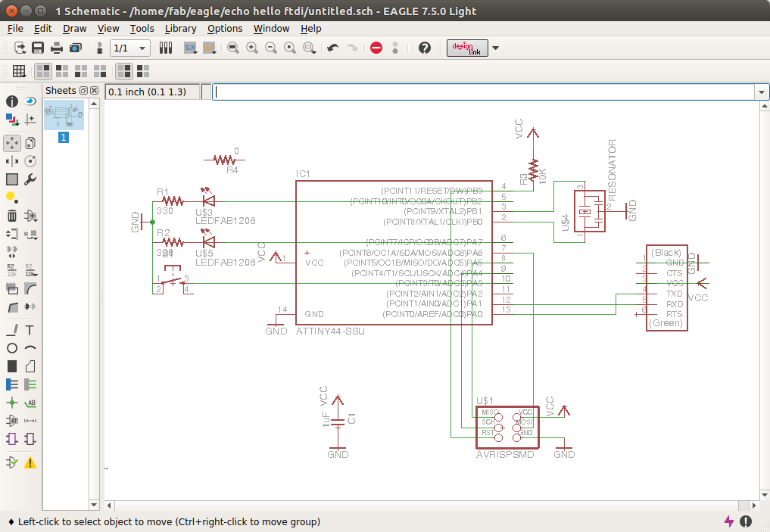Select the Rotate tool icon
The width and height of the screenshot is (770, 532).
pyautogui.click(x=30, y=161)
